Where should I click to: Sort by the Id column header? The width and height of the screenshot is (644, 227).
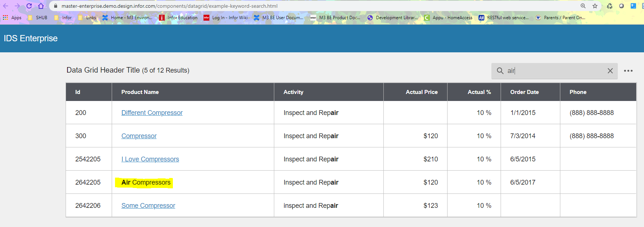[88, 92]
